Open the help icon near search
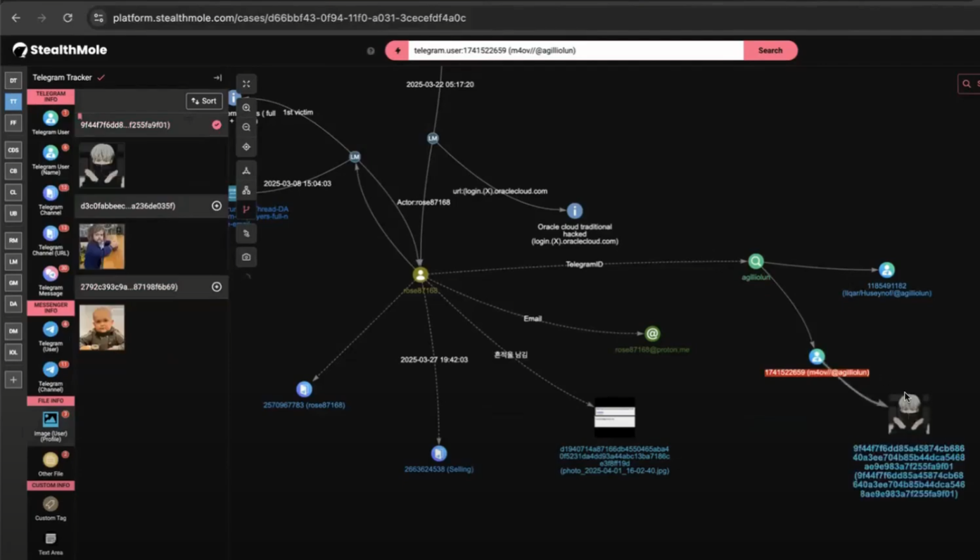Screen dimensions: 980x560 pos(371,51)
